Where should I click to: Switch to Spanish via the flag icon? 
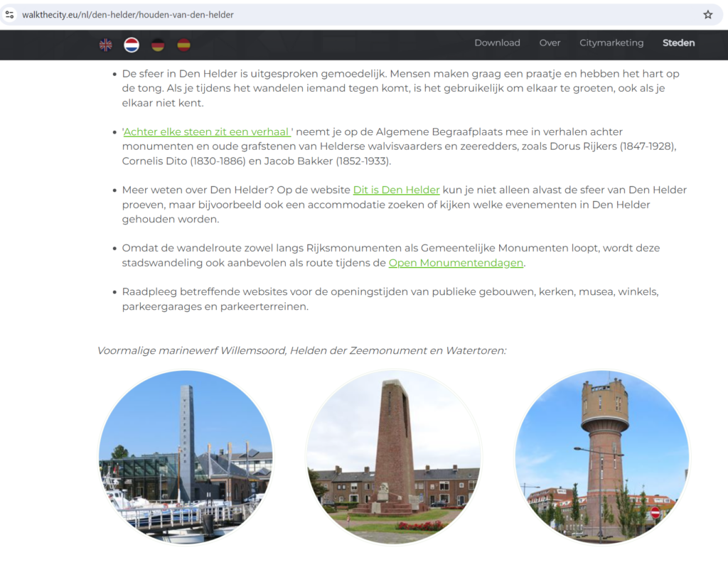(x=183, y=45)
